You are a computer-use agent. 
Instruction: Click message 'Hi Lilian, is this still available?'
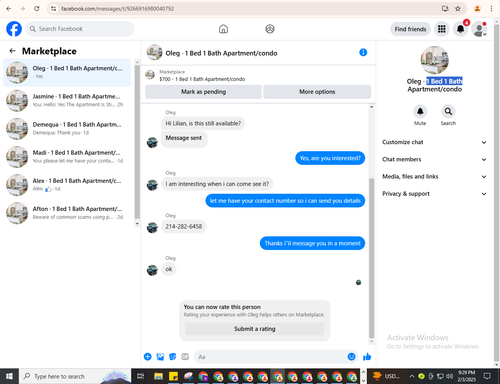click(x=203, y=123)
